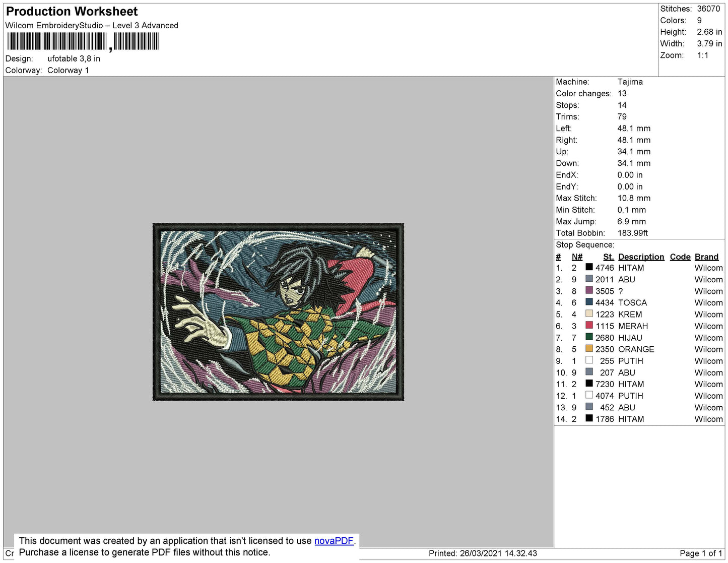728x563 pixels.
Task: Click the EndX label
Action: (x=567, y=175)
